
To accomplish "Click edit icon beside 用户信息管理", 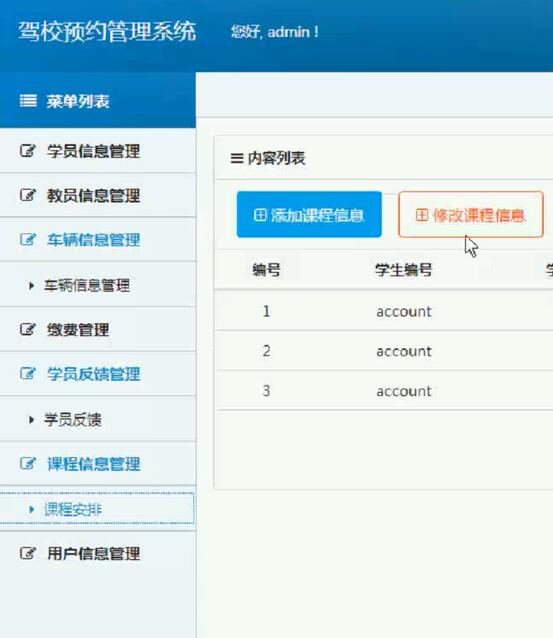I will (x=28, y=553).
